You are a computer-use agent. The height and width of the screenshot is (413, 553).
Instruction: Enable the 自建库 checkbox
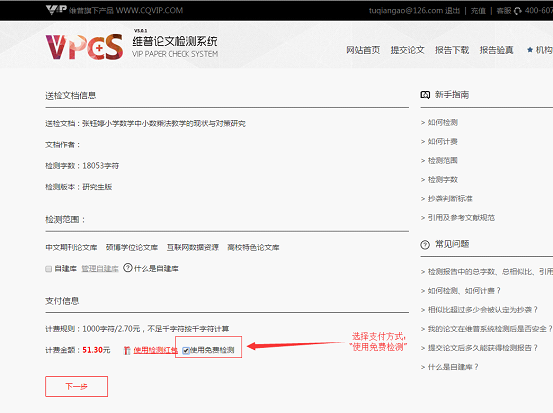[49, 269]
